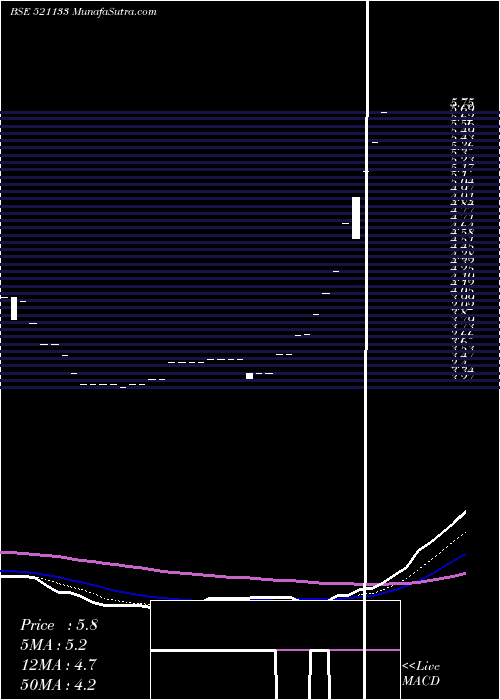Click the "50MA : 4.2" value
This screenshot has height=700, width=500.
[x=58, y=684]
